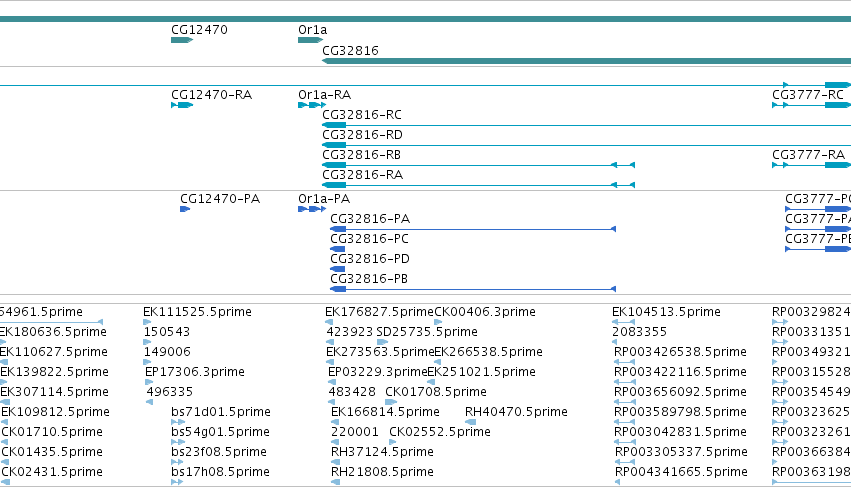Image resolution: width=851 pixels, height=487 pixels.
Task: Click the RH40470.5prime arrow glyph
Action: tap(471, 422)
